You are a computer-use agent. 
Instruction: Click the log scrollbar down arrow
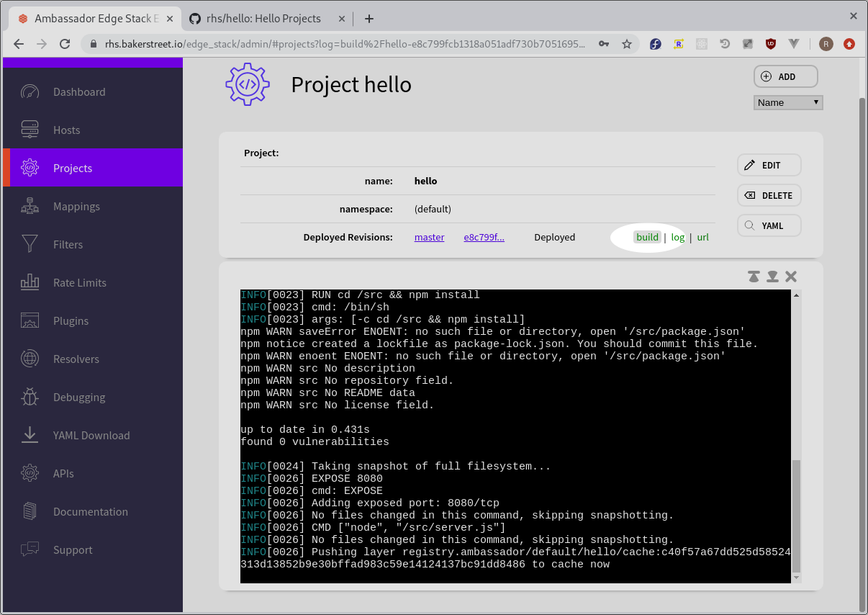[796, 578]
